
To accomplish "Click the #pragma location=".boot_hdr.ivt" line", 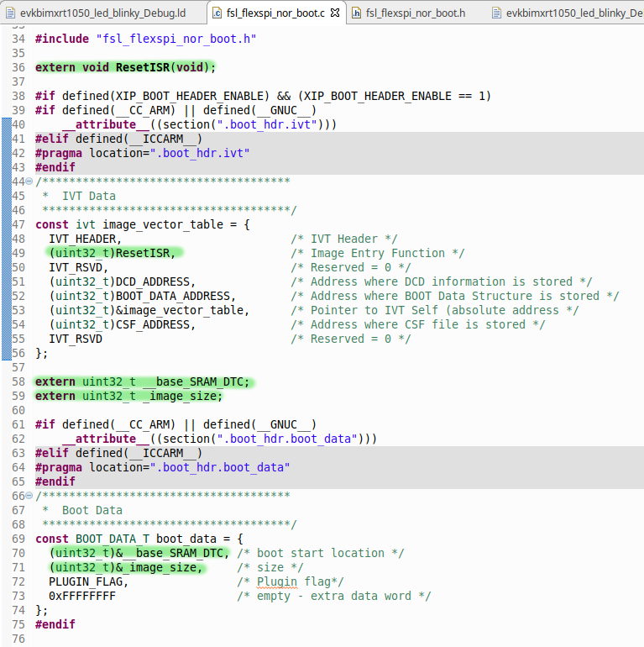I will [142, 153].
